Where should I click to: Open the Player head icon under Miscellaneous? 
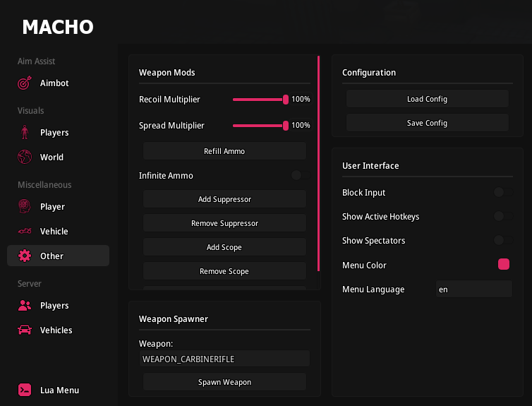coord(25,207)
